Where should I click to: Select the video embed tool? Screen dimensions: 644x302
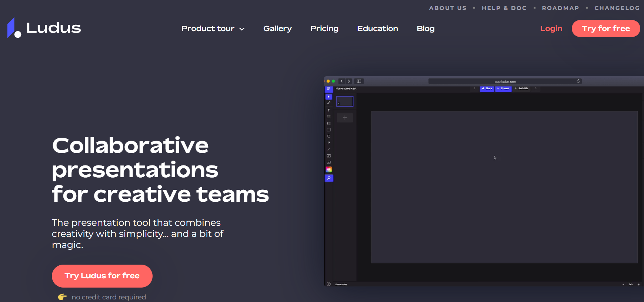[328, 162]
